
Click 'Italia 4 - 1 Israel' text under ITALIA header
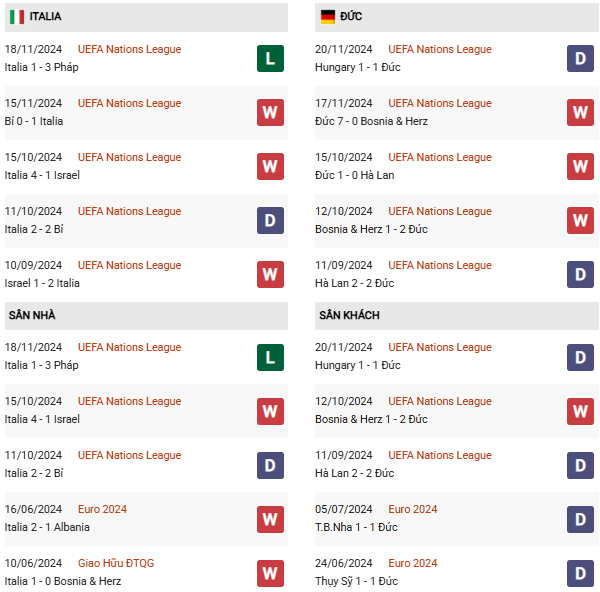(x=42, y=175)
